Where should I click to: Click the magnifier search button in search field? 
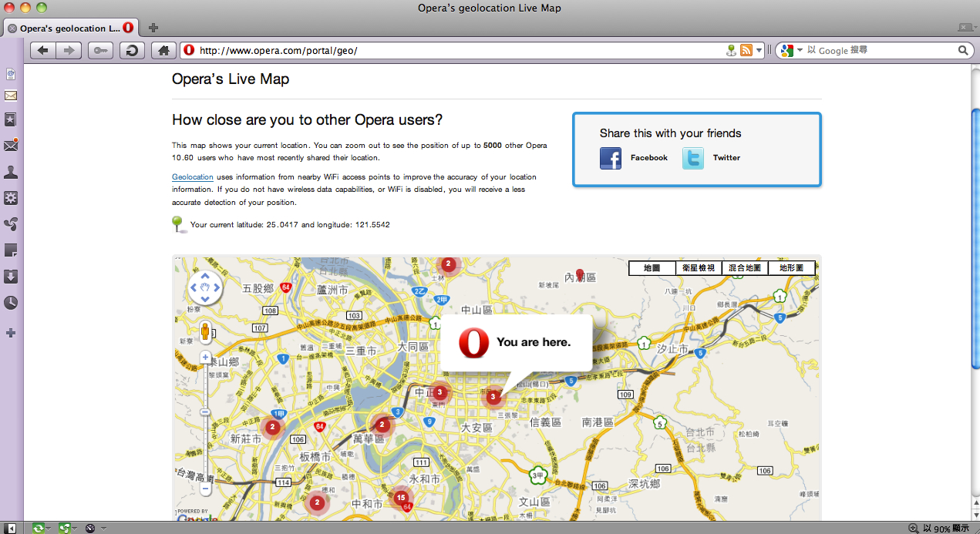pos(964,50)
